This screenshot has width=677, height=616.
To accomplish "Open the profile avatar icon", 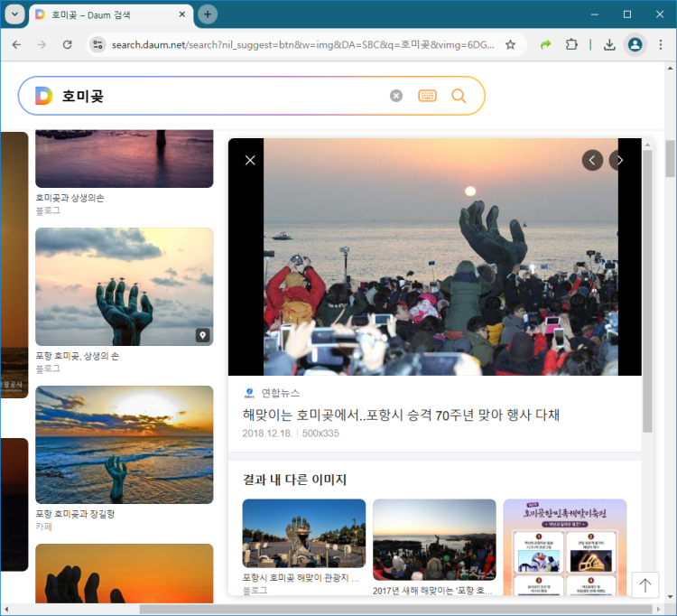I will point(635,44).
